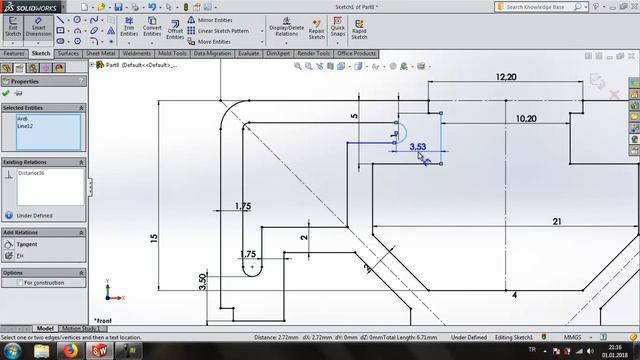The height and width of the screenshot is (360, 640).
Task: Click the Search Knowledge Base field
Action: point(536,7)
